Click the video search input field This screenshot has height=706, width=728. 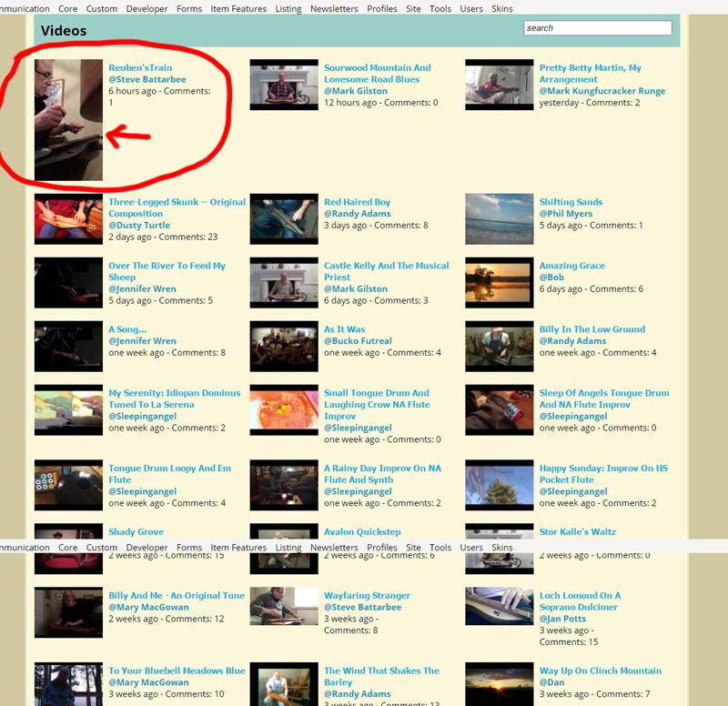click(596, 28)
